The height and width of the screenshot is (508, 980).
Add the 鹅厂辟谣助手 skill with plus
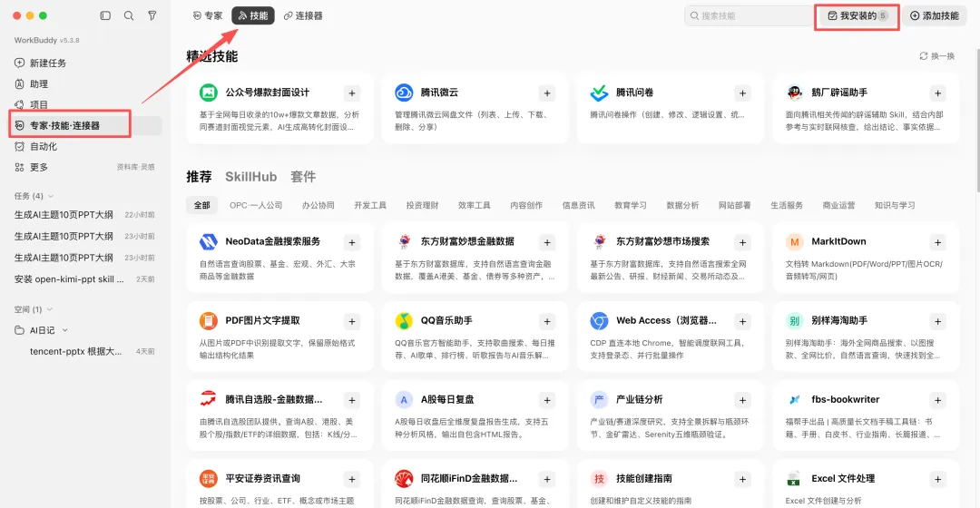tap(937, 93)
